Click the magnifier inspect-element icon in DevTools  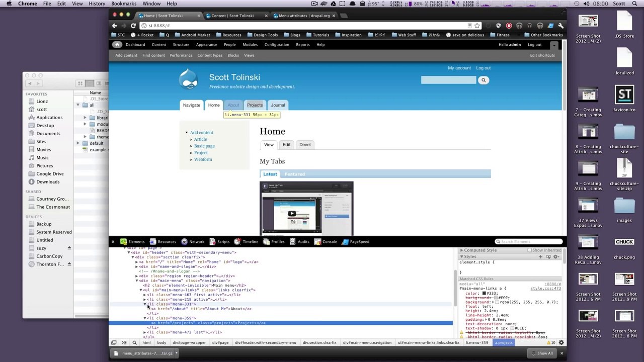134,343
